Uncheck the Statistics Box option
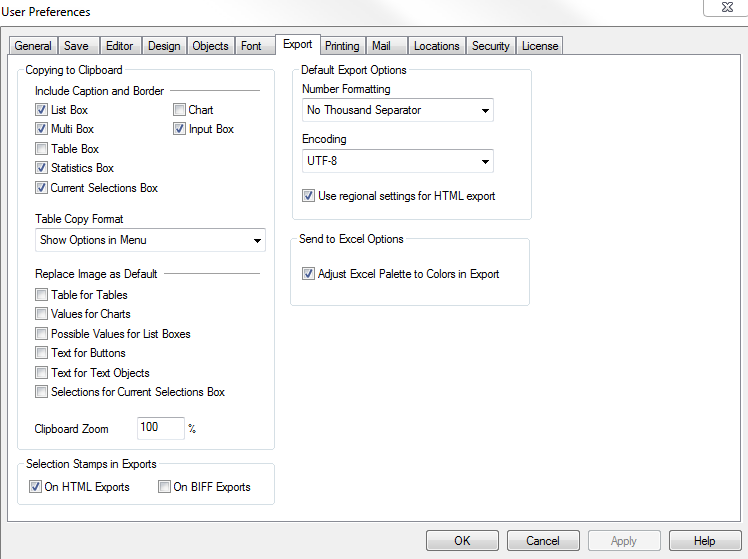Viewport: 748px width, 559px height. click(42, 168)
